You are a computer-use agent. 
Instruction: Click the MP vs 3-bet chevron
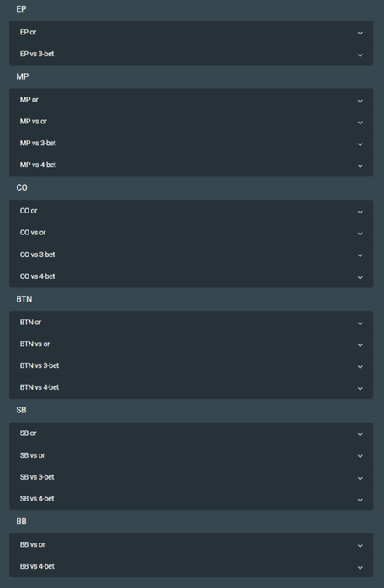[360, 144]
